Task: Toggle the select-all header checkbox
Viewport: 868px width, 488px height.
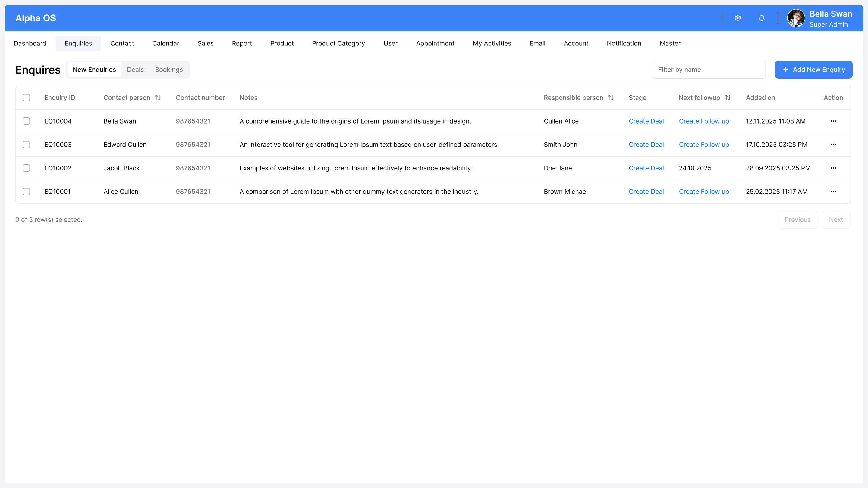Action: coord(26,98)
